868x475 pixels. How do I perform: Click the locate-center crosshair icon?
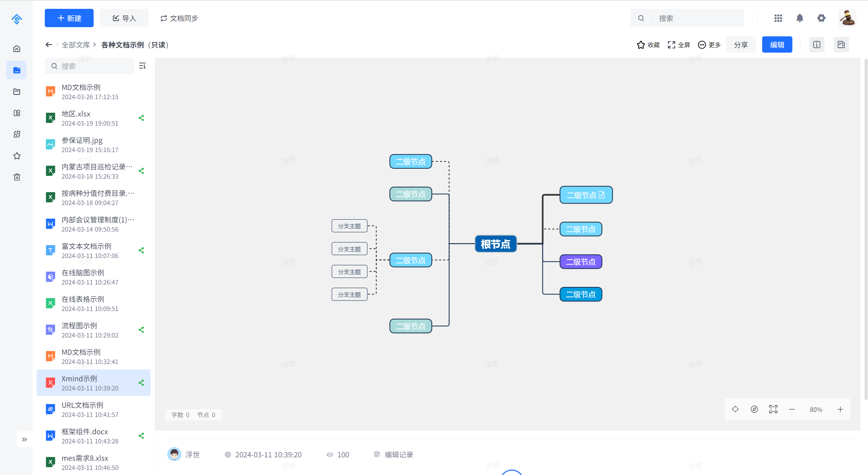tap(735, 409)
